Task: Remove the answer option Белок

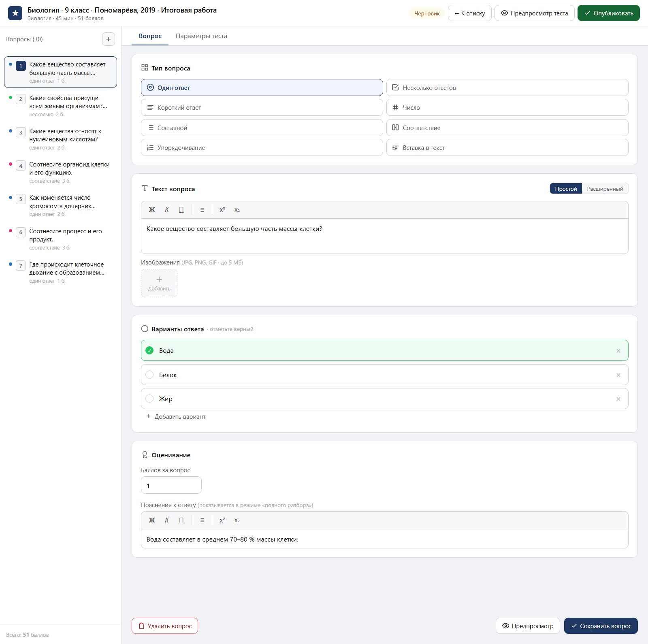Action: [618, 375]
